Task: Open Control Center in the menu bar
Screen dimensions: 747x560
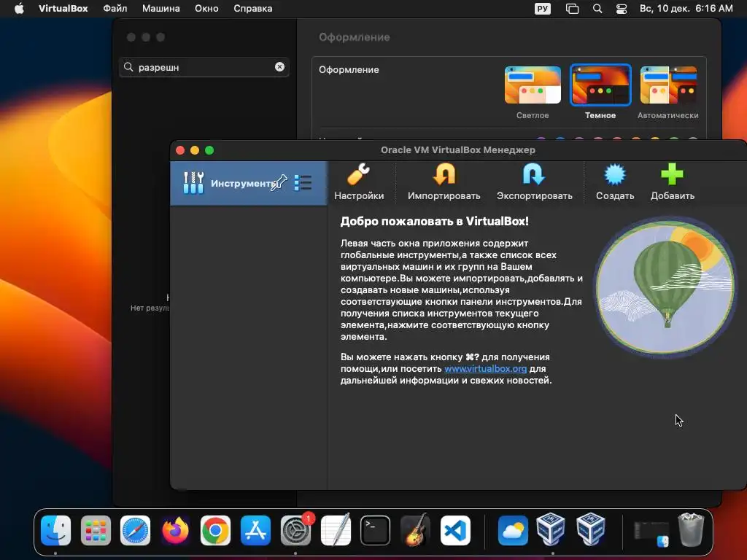Action: pyautogui.click(x=622, y=9)
